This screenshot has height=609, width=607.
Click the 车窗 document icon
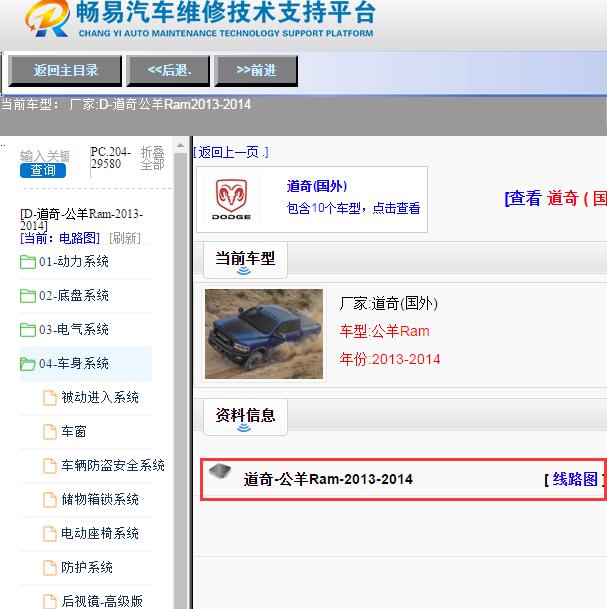[50, 432]
